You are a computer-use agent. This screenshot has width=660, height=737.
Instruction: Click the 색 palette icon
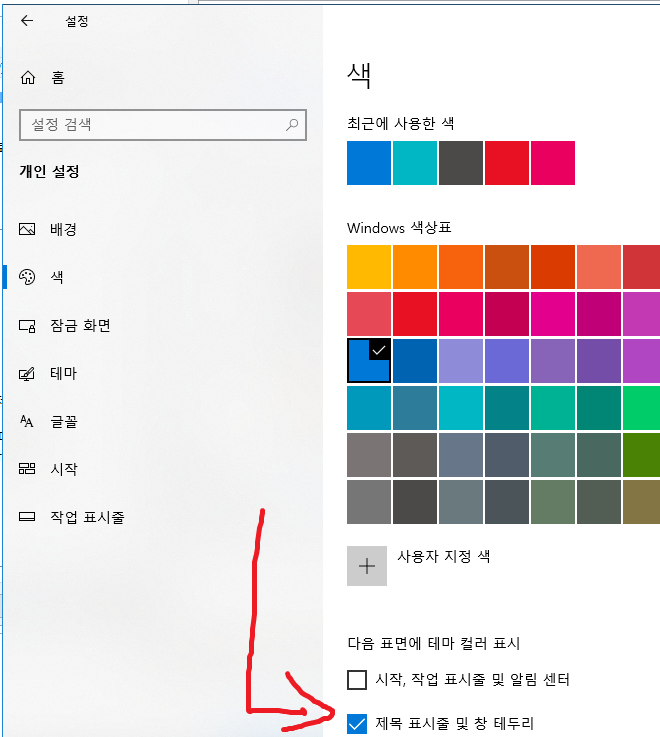tap(27, 277)
